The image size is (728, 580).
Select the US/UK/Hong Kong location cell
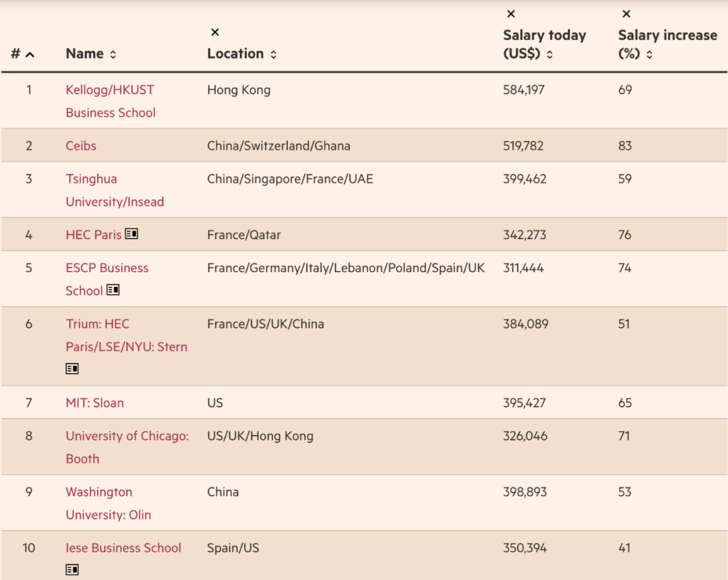pos(260,436)
